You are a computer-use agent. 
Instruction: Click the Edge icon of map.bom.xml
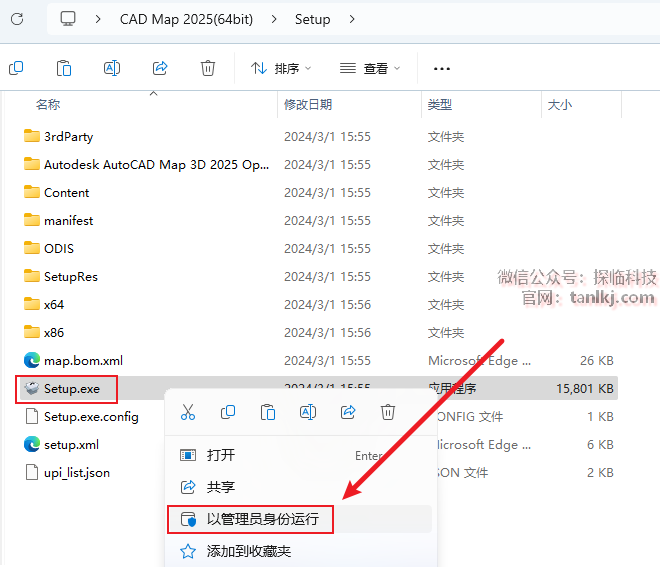[32, 360]
